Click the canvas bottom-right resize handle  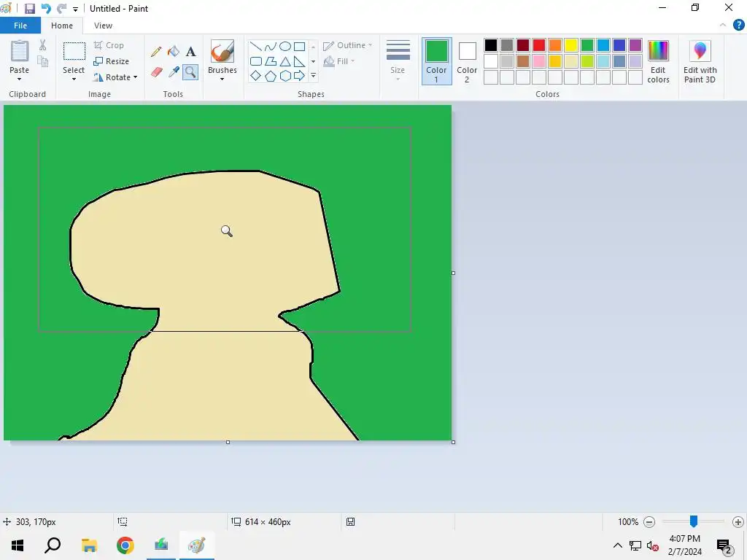[453, 442]
